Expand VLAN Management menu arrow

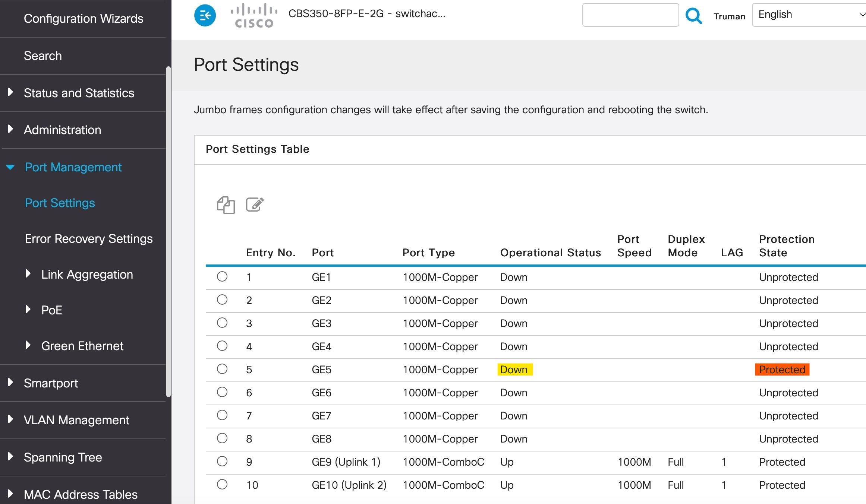(x=10, y=419)
